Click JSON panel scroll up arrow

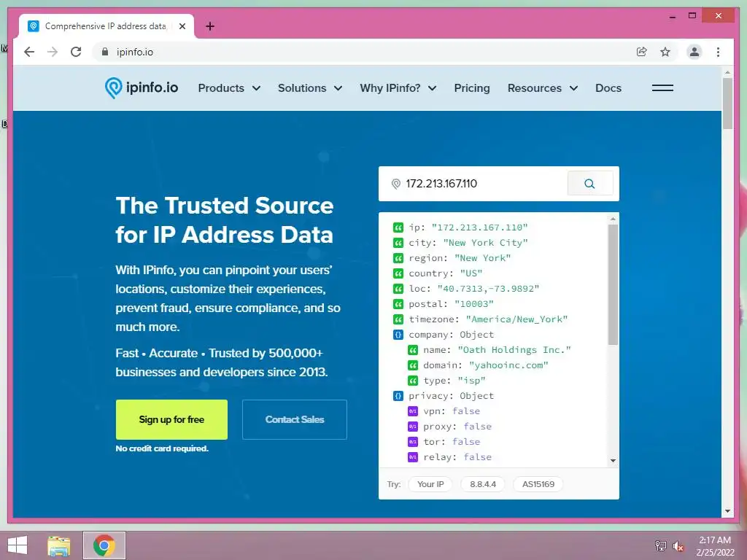[x=613, y=219]
